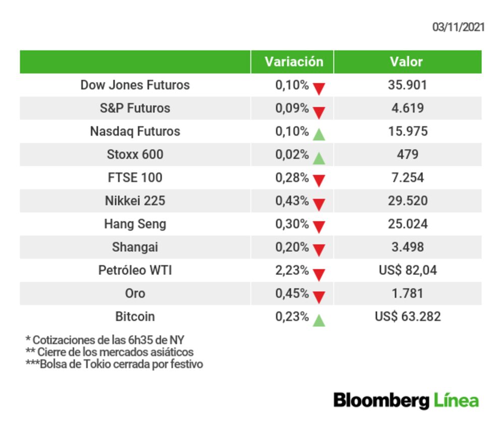Click the red down arrow for S&P Futuros
The width and height of the screenshot is (504, 424).
[319, 112]
